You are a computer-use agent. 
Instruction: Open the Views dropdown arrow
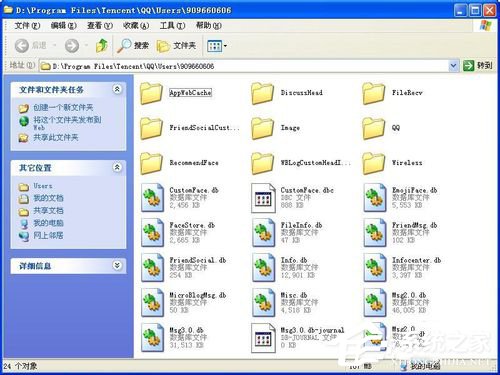point(225,46)
